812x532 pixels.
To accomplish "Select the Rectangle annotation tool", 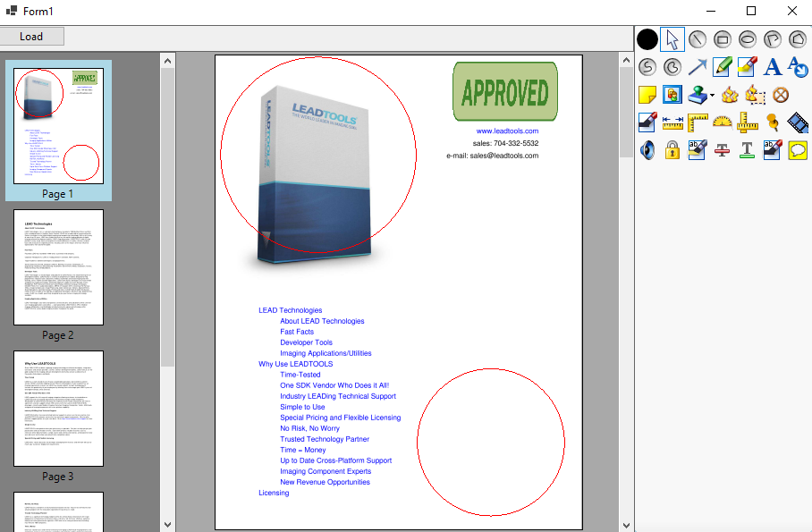I will point(723,38).
